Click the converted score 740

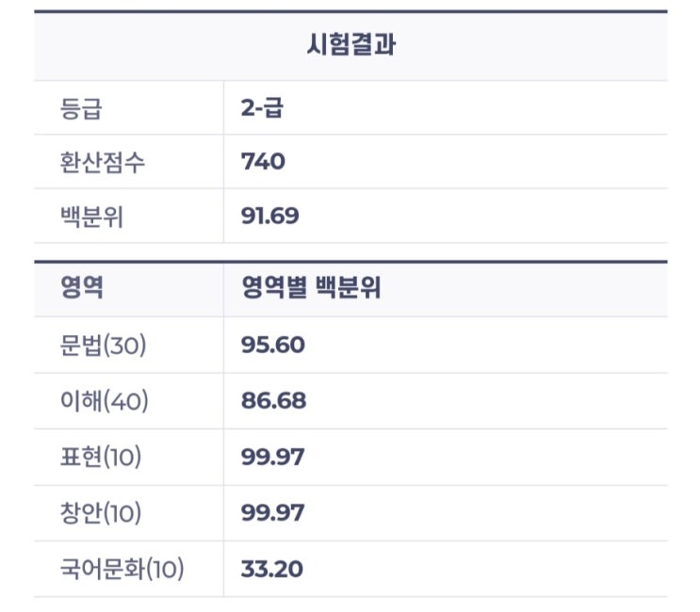(263, 162)
